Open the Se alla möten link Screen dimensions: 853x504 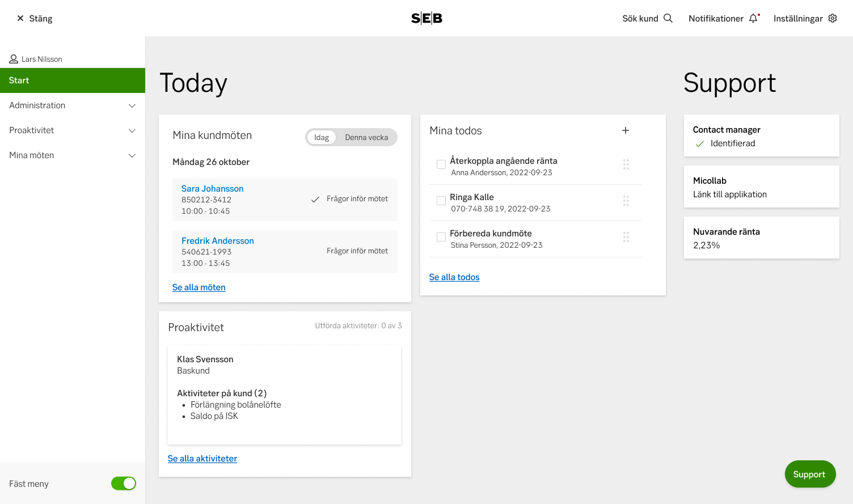199,287
